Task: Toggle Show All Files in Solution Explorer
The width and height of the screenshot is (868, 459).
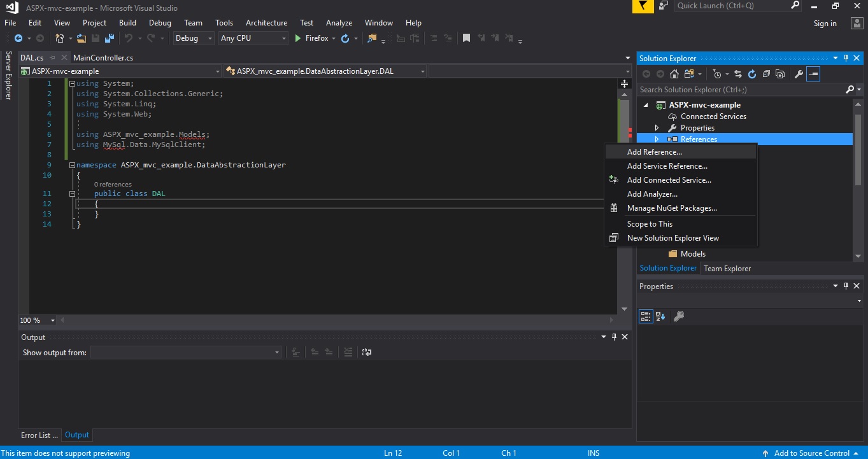Action: coord(779,74)
